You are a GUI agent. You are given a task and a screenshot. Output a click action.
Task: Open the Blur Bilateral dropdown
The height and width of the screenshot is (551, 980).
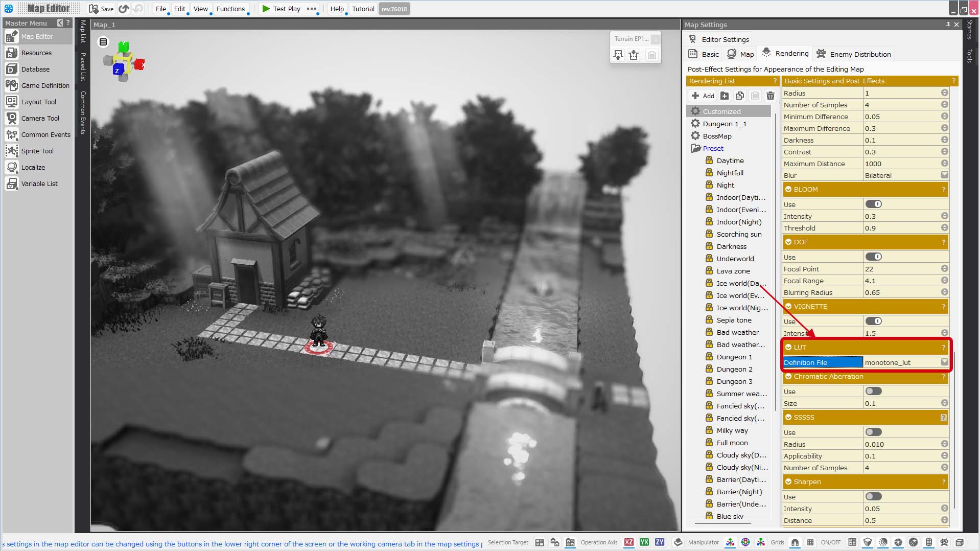tap(944, 175)
